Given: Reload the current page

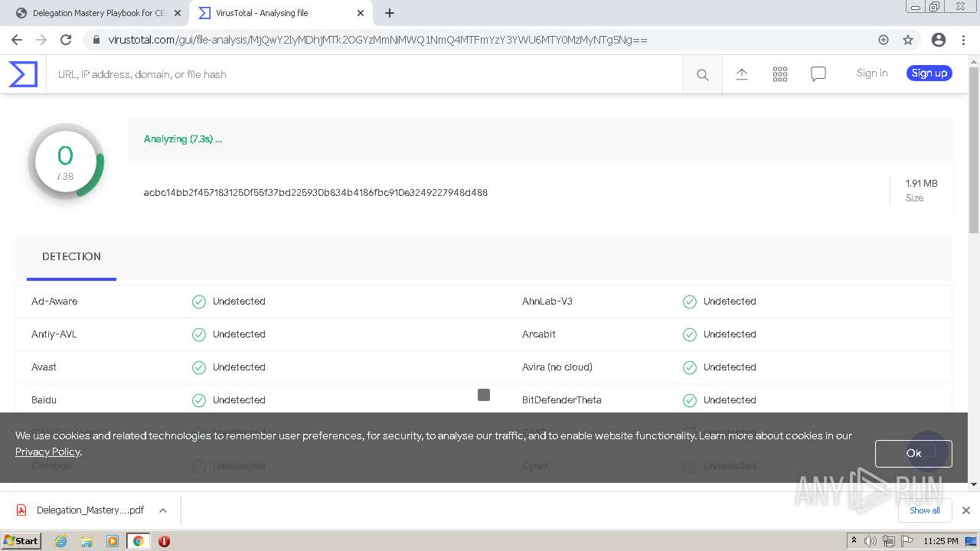Looking at the screenshot, I should (66, 40).
